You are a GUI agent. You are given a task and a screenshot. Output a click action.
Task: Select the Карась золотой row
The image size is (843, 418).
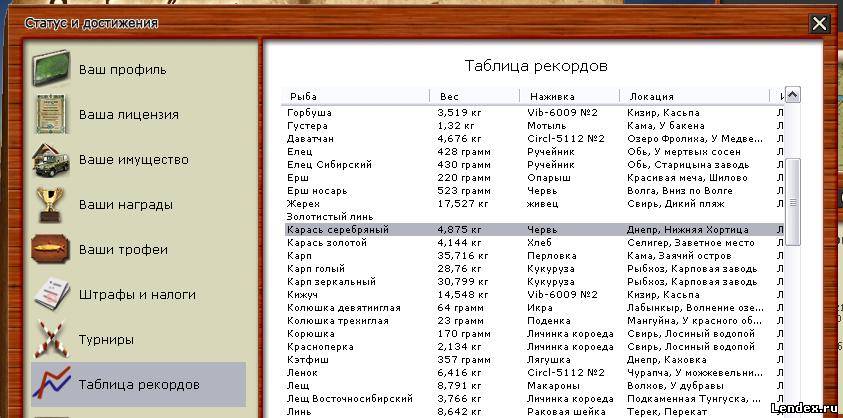(x=534, y=243)
